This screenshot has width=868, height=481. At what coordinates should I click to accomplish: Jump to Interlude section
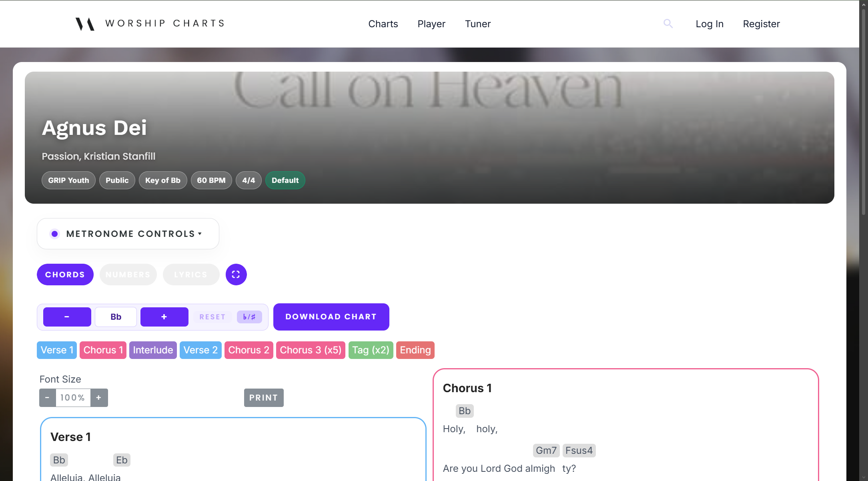153,350
